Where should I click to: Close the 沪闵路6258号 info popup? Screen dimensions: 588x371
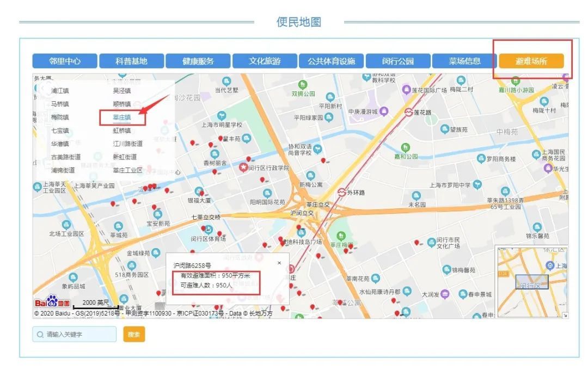(x=279, y=263)
